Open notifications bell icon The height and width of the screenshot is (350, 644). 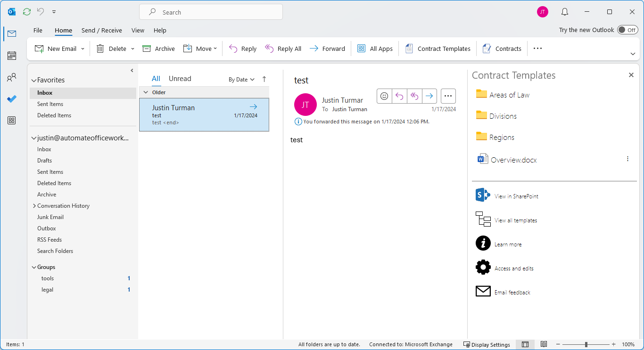(x=564, y=12)
